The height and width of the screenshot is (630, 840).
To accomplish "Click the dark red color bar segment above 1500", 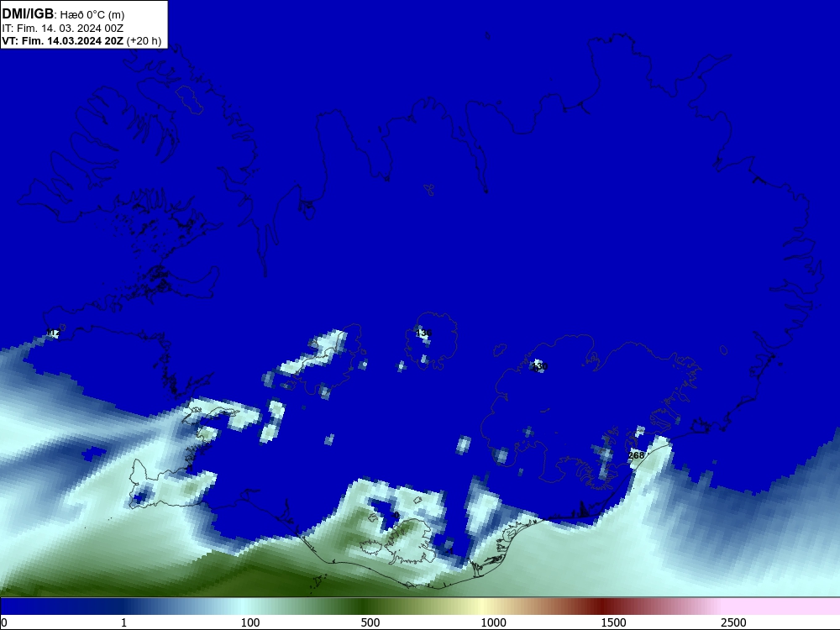I will point(602,606).
